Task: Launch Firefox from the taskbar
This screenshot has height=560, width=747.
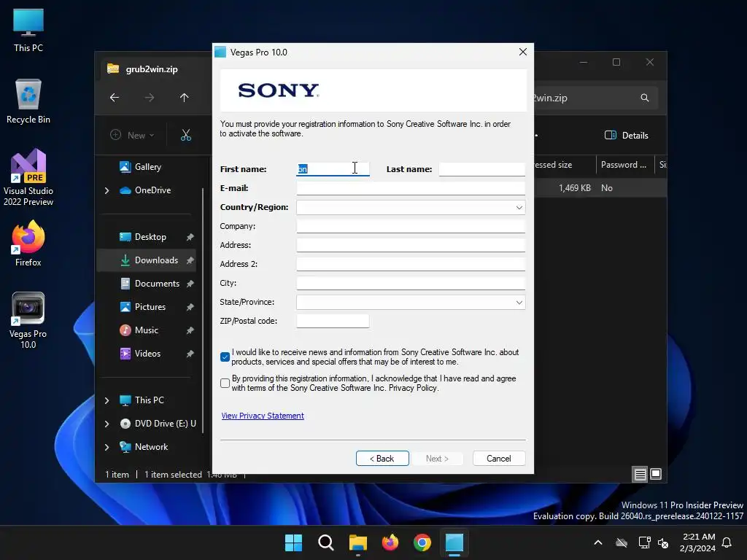Action: [390, 542]
